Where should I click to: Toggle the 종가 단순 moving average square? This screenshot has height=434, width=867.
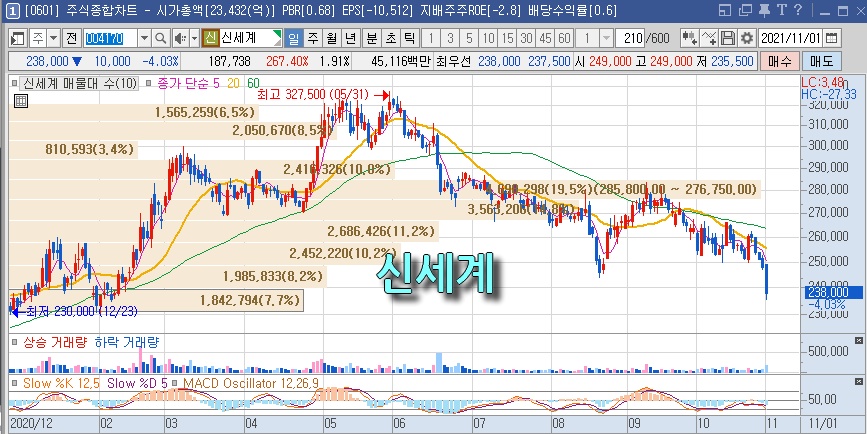[148, 84]
